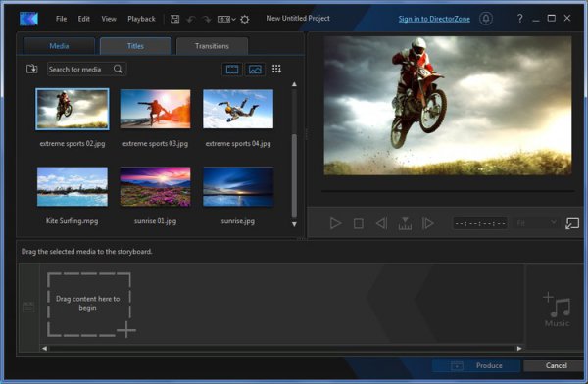
Task: Click the storyboard scroll right arrow
Action: pyautogui.click(x=519, y=349)
